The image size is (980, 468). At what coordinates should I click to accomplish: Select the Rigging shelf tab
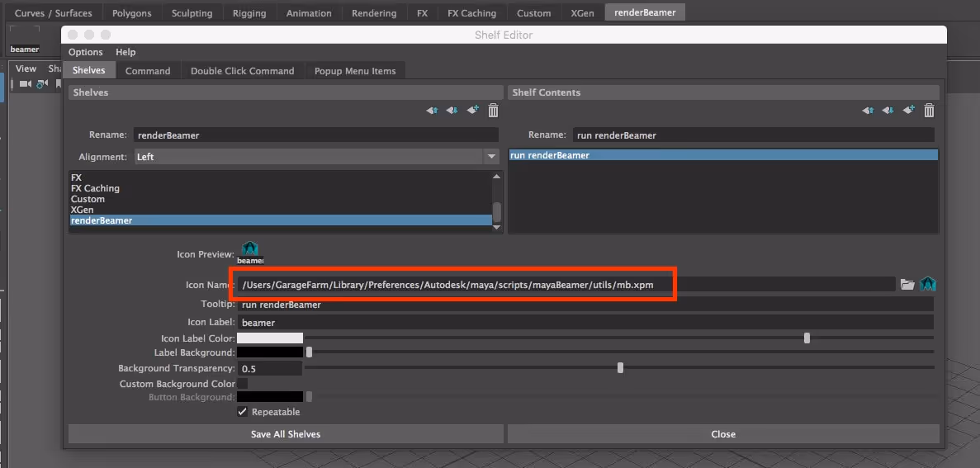point(249,12)
